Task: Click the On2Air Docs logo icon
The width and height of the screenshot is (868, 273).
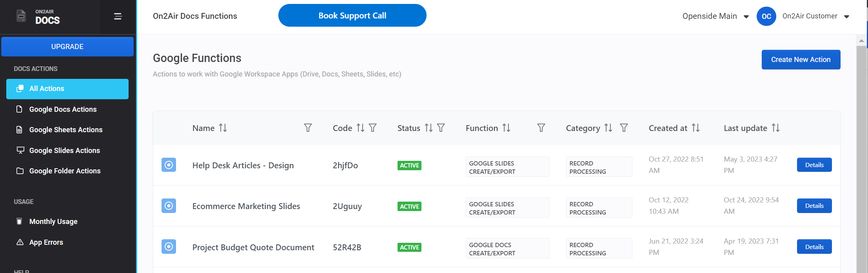Action: point(21,16)
